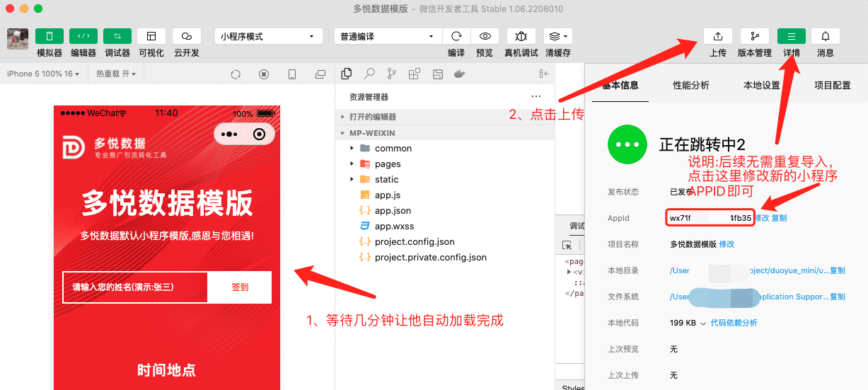Open the 普通编译 compile mode dropdown
This screenshot has height=390, width=868.
coord(388,36)
